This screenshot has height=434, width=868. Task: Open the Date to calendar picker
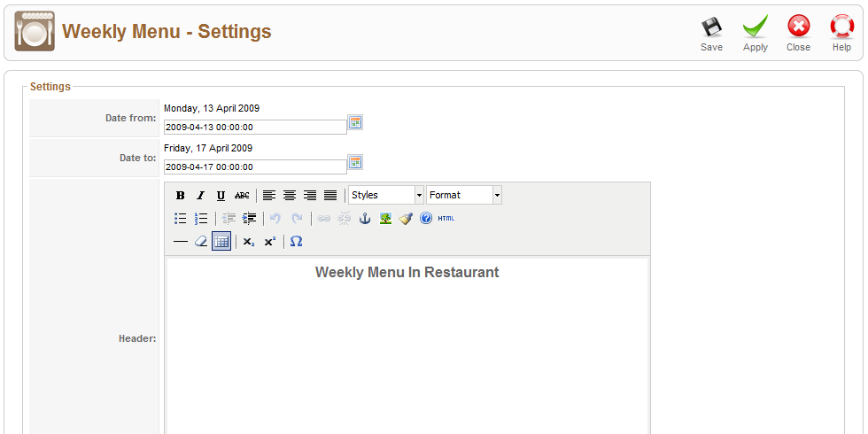tap(355, 162)
